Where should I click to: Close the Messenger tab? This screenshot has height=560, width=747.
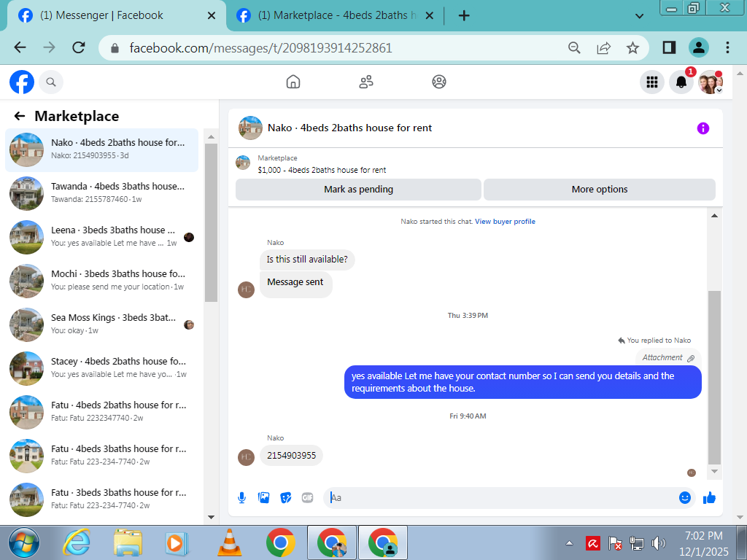tap(212, 16)
